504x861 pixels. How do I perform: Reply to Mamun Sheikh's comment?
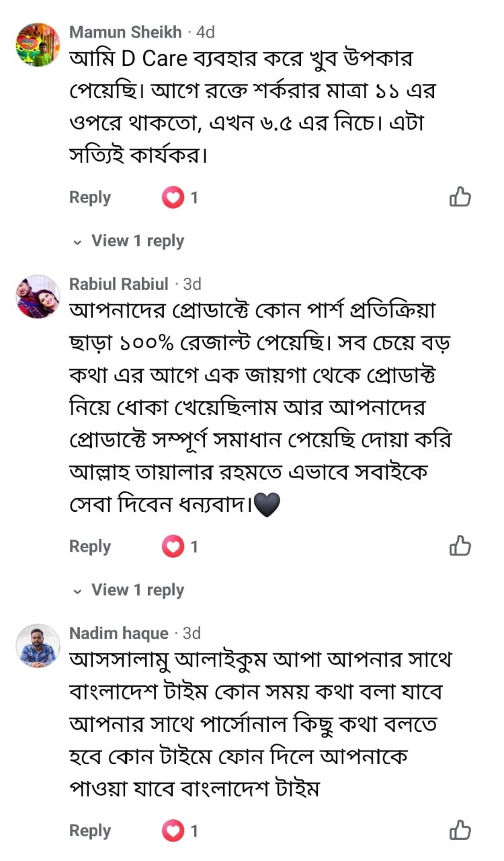click(90, 198)
